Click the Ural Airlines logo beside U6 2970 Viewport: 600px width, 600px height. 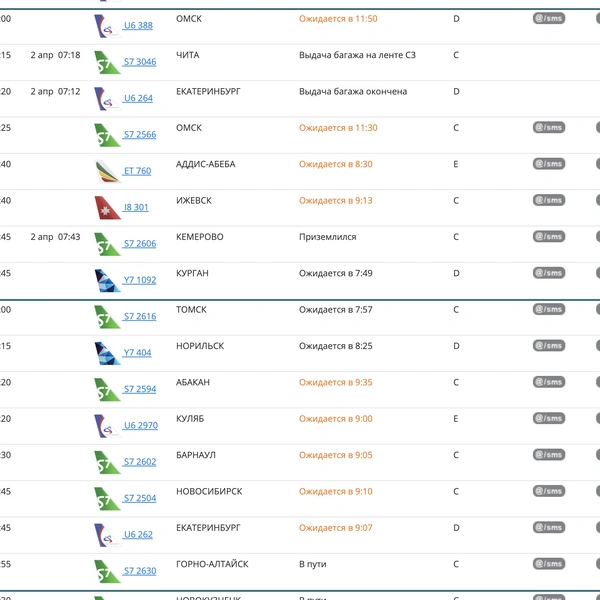[x=108, y=426]
